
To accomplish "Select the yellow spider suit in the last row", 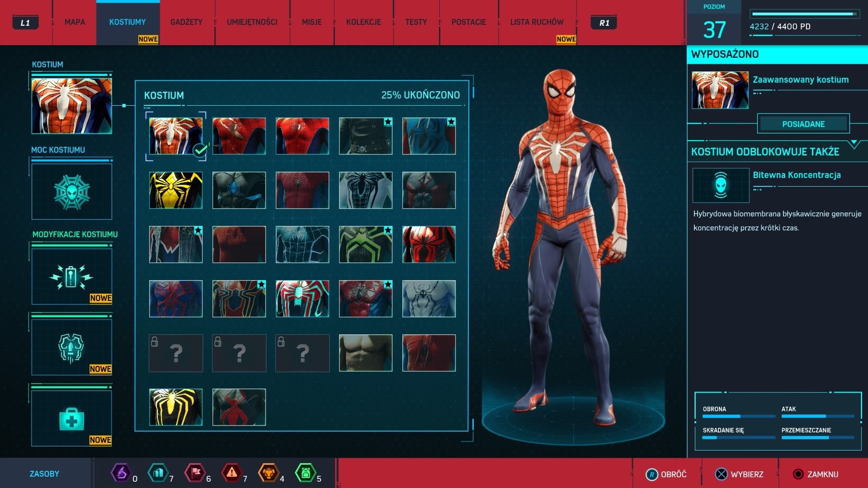I will coord(176,407).
